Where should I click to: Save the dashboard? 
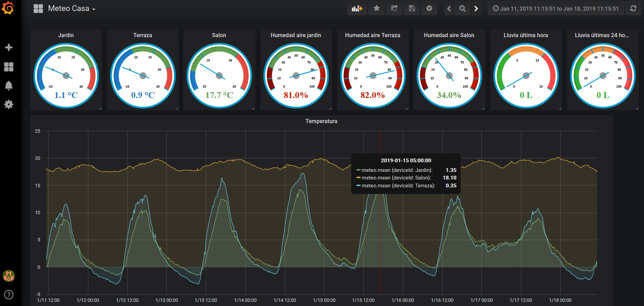pos(412,8)
